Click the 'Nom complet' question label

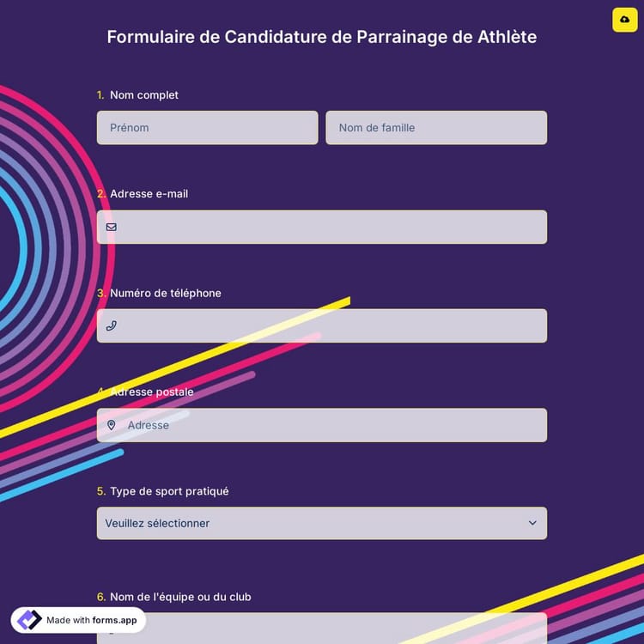144,95
